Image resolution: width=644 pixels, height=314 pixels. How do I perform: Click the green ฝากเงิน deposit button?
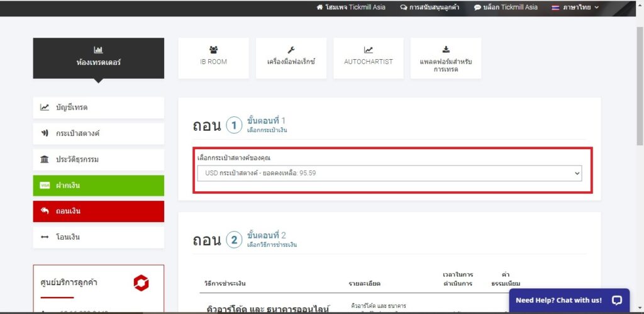(x=98, y=186)
